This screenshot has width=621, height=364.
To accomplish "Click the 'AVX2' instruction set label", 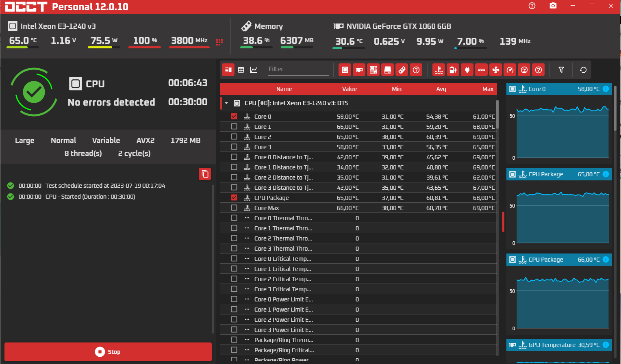I will (x=145, y=141).
